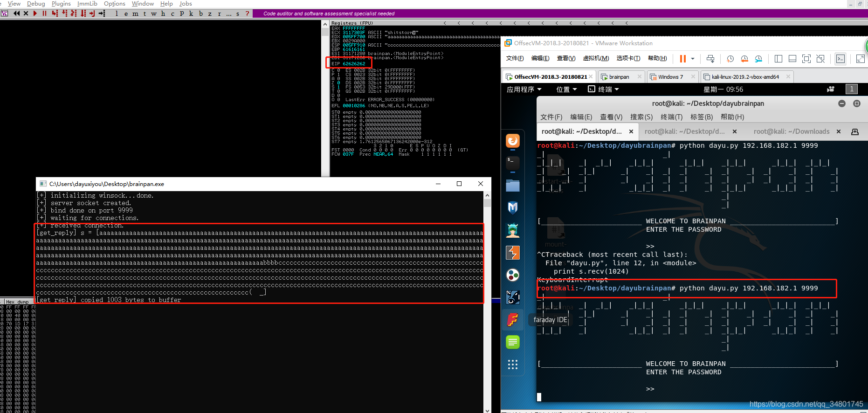Click the Step over icon in debugger

click(x=64, y=14)
